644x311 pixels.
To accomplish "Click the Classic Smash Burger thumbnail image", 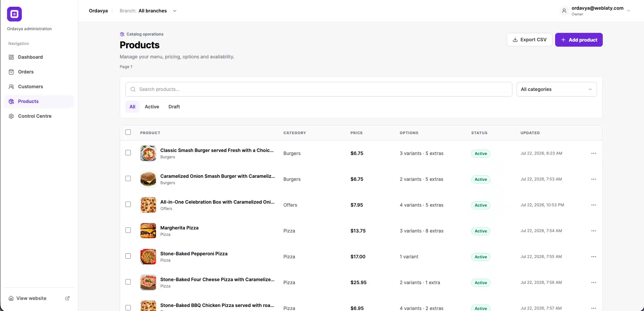I will 148,153.
